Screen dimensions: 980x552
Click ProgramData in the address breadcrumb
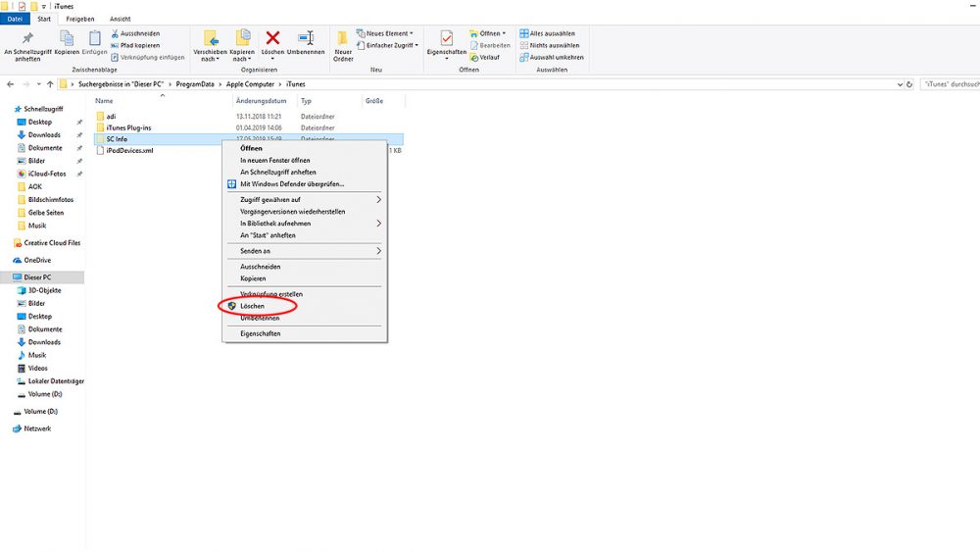click(195, 84)
